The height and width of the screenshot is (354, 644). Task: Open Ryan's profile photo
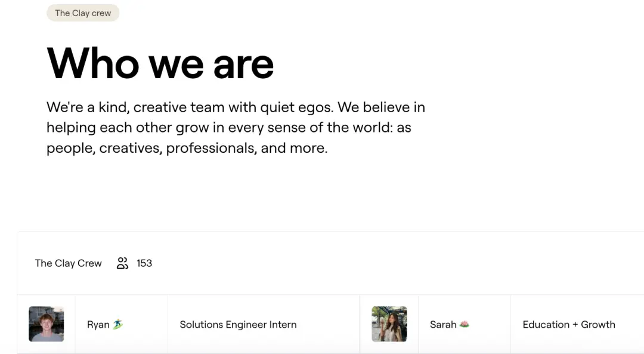click(46, 324)
